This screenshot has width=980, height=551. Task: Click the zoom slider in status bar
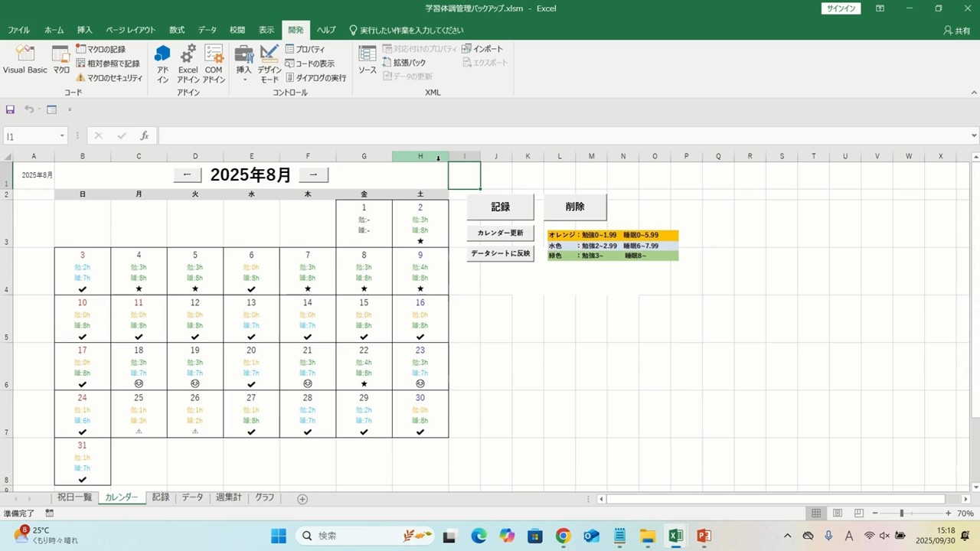coord(902,514)
